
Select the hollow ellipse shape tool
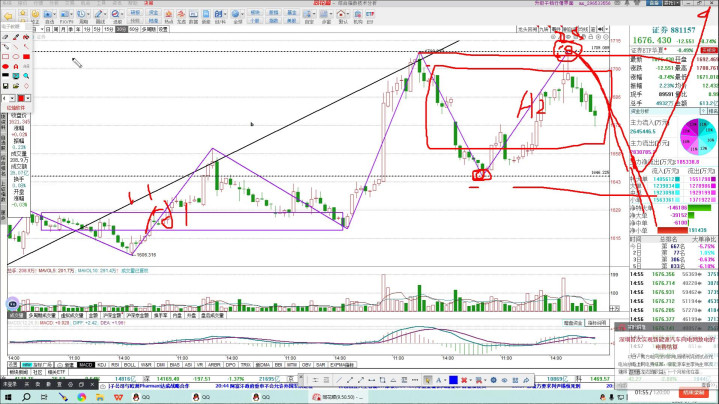click(x=16, y=57)
